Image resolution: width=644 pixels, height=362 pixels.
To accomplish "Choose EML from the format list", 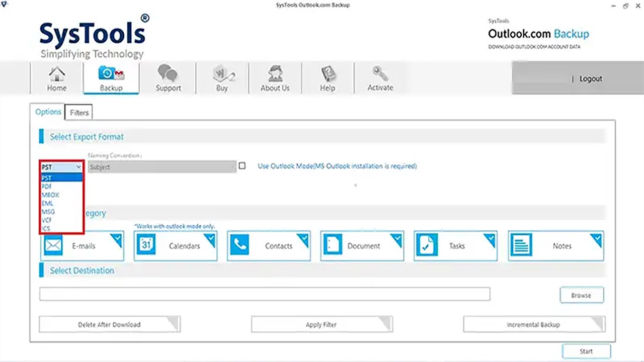I will coord(61,203).
